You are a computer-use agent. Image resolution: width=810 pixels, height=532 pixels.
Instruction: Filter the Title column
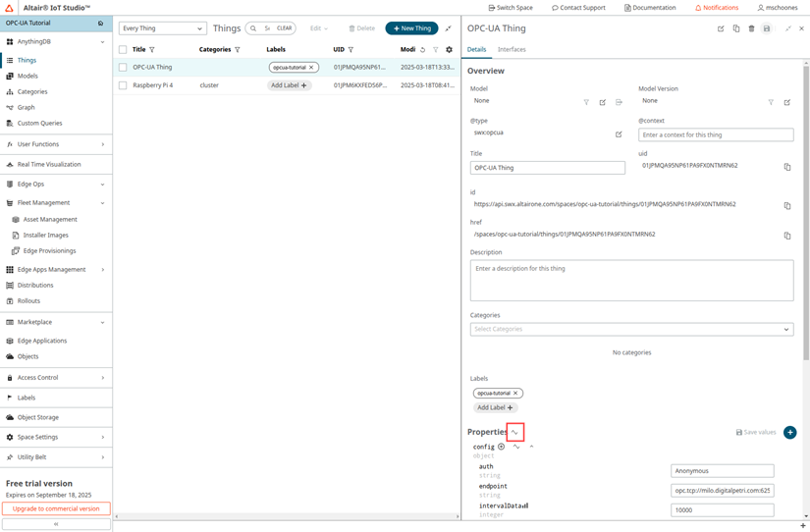(152, 50)
